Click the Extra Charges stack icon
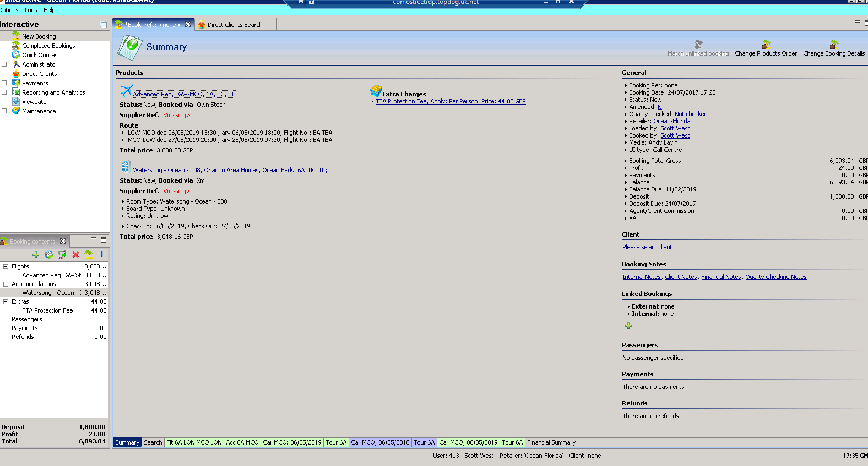 tap(376, 91)
